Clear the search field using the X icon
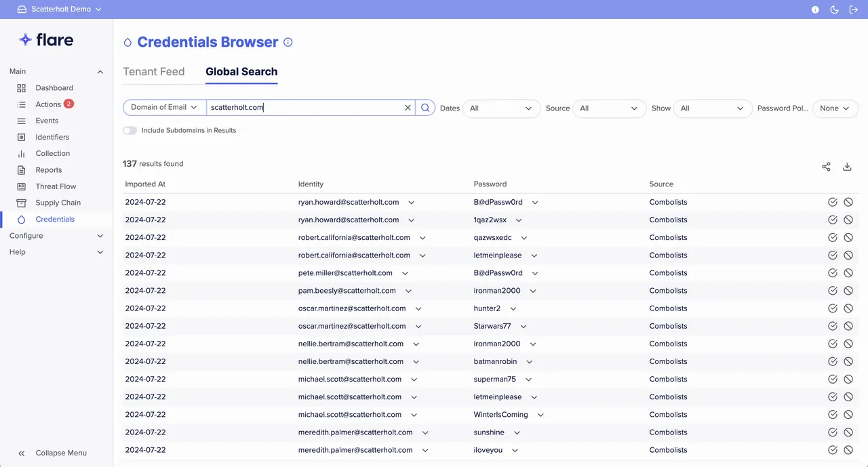Screen dimensions: 868x467 click(x=407, y=107)
